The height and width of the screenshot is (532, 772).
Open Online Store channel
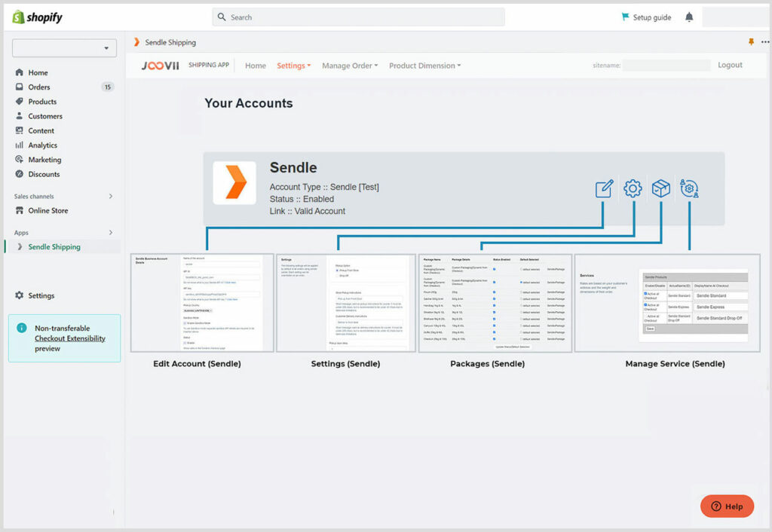(x=47, y=210)
